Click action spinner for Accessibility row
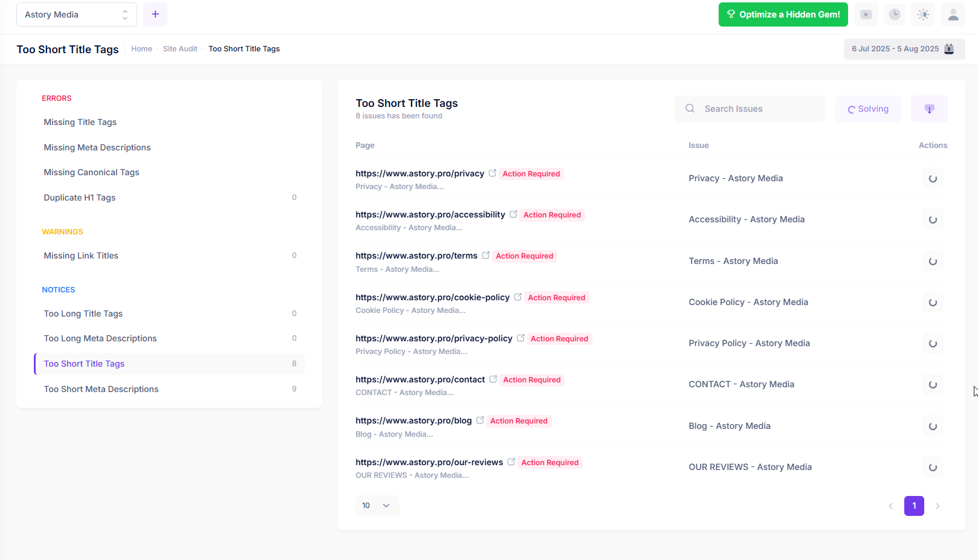 click(x=933, y=220)
